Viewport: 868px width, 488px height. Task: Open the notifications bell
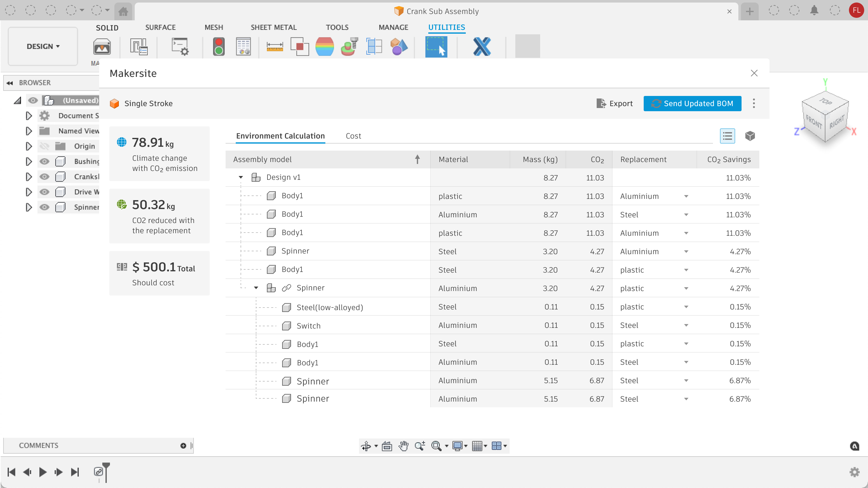(x=814, y=10)
